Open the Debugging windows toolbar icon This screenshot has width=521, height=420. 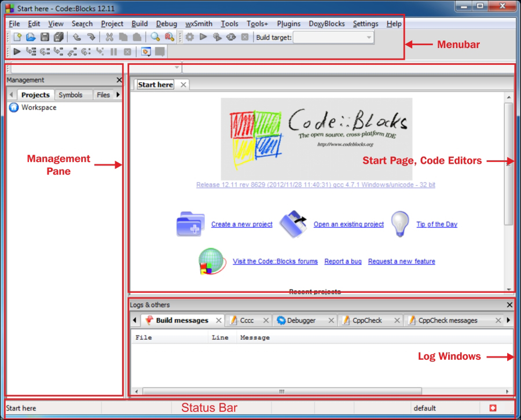146,51
